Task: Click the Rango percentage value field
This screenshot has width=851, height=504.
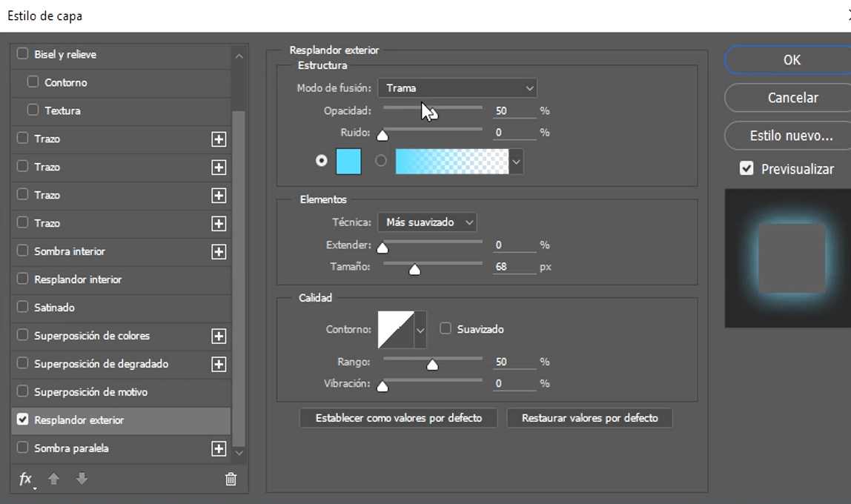Action: pos(514,362)
